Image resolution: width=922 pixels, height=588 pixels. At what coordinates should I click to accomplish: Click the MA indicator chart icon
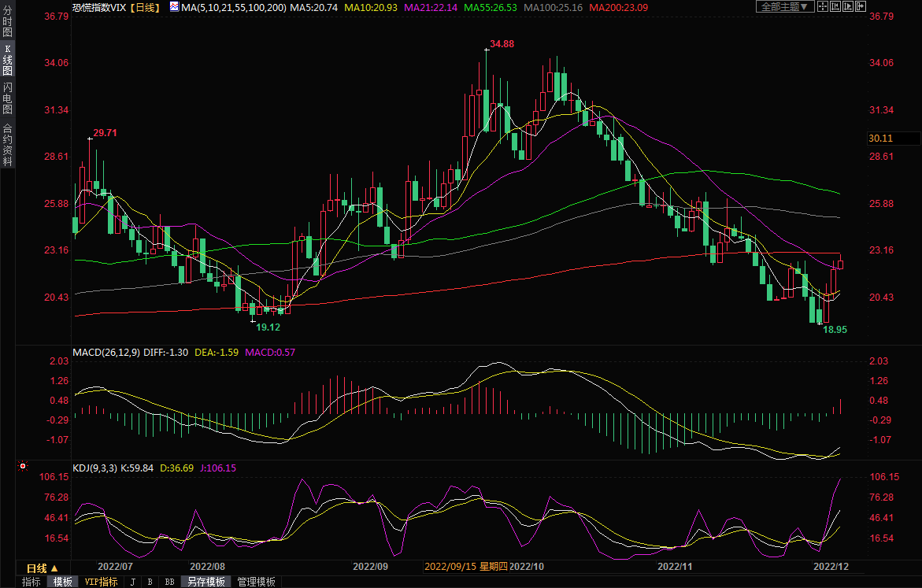173,6
